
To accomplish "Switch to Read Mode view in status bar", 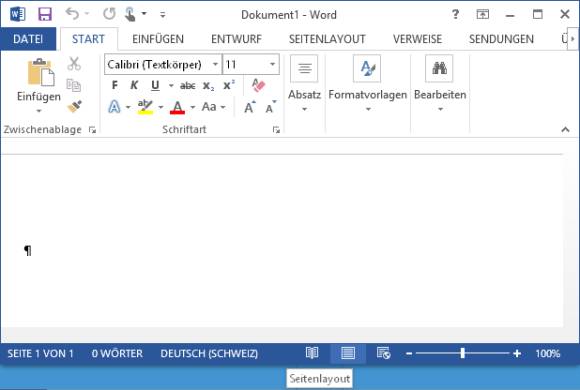I will (312, 353).
